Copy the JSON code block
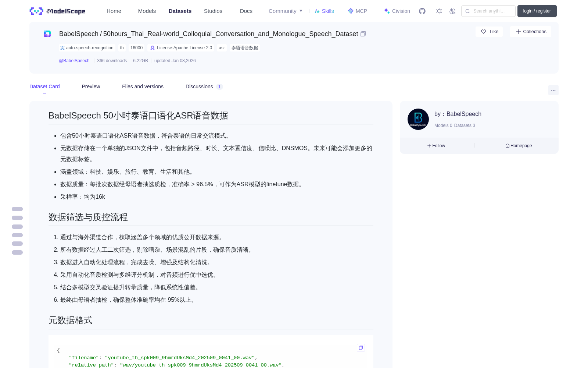Viewport: 588px width, 368px height. (361, 348)
